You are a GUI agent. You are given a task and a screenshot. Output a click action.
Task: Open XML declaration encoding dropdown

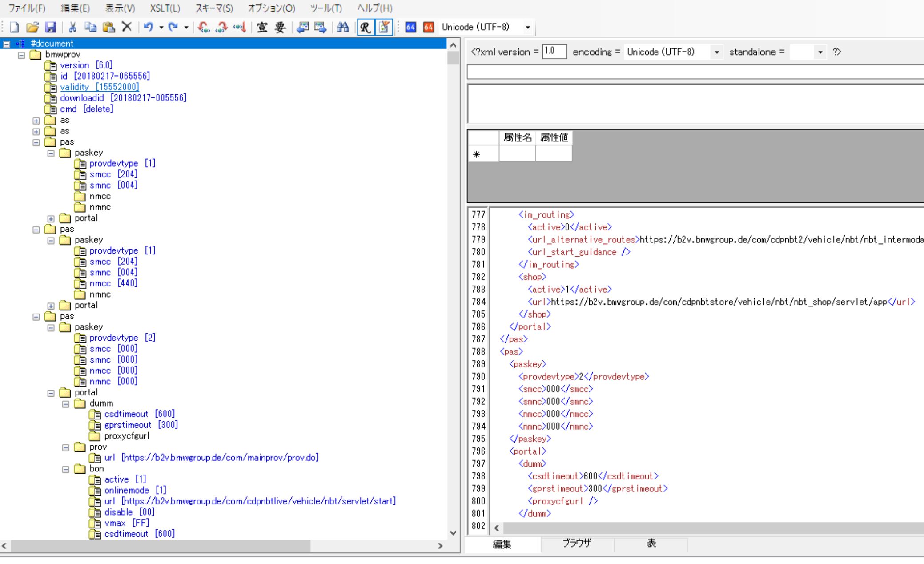point(716,52)
